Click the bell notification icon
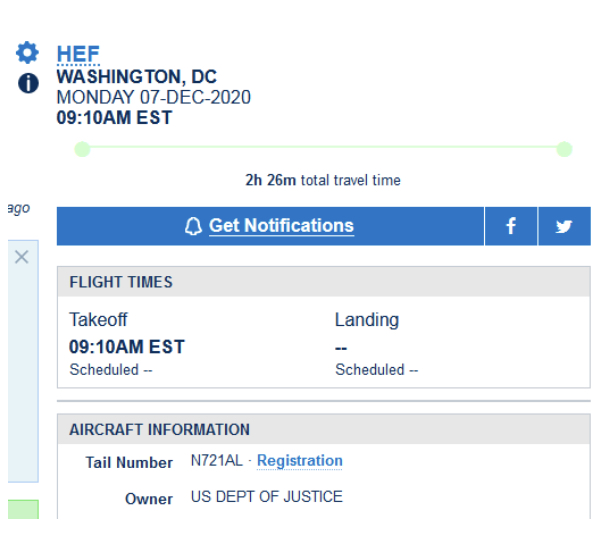 [193, 227]
